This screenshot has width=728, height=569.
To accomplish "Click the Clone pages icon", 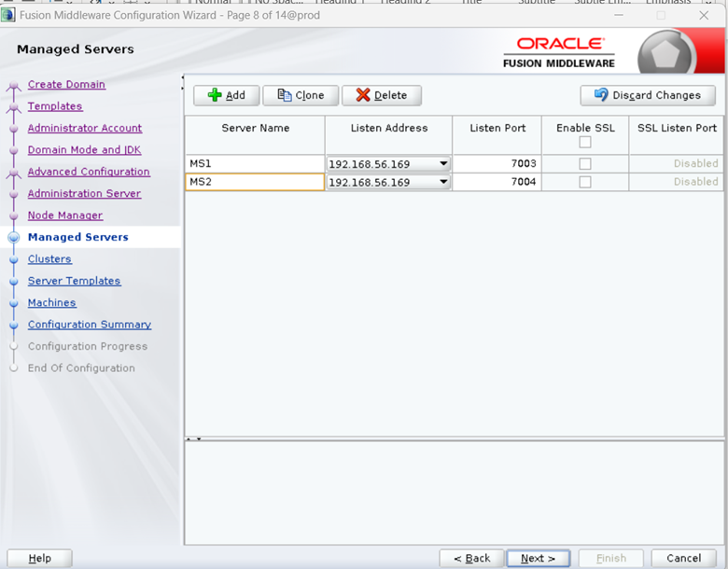I will pyautogui.click(x=284, y=95).
